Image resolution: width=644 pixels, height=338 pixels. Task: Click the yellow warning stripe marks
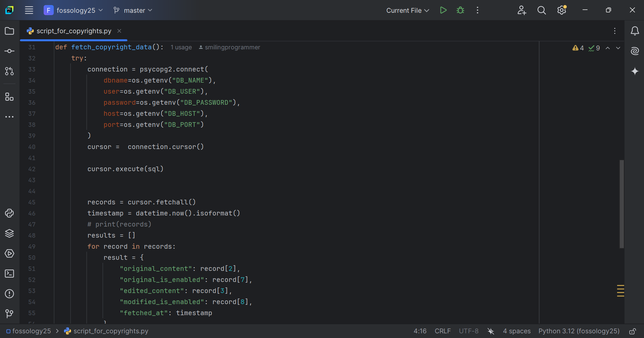pyautogui.click(x=620, y=291)
